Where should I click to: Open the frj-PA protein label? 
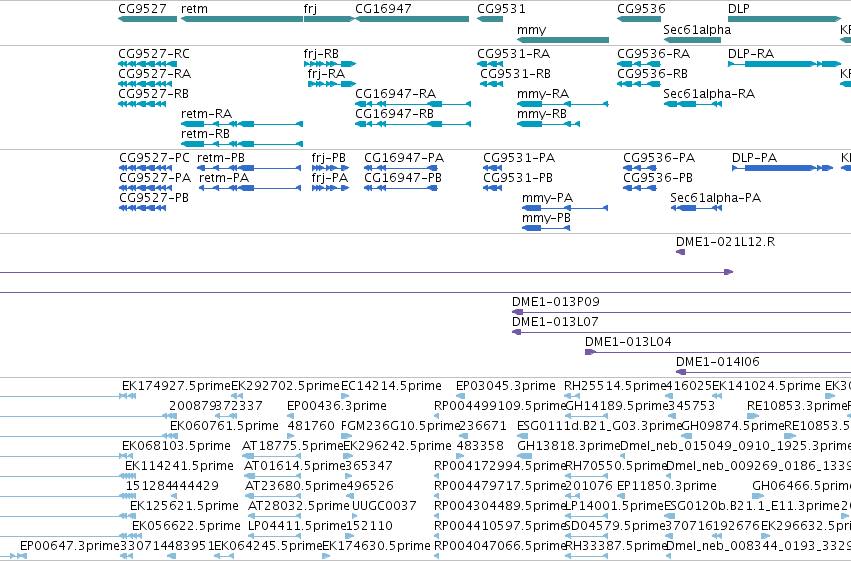point(330,178)
